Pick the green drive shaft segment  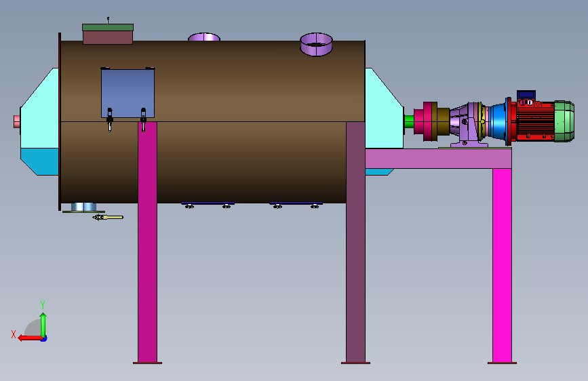pos(409,121)
